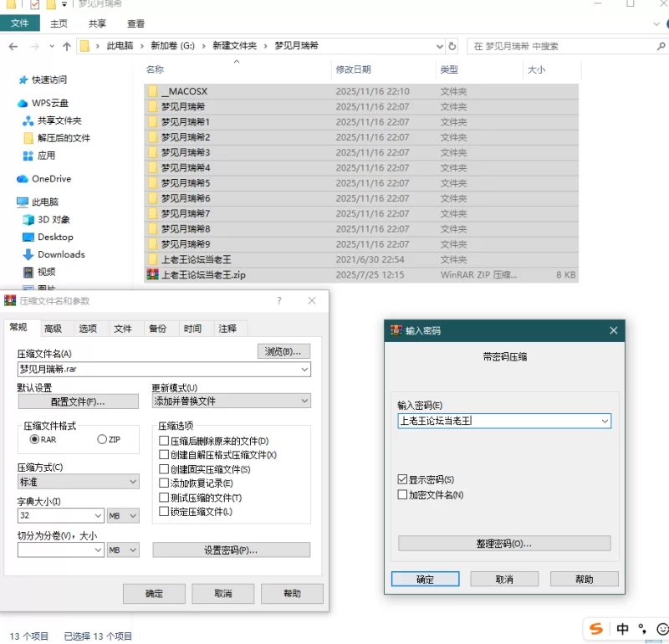This screenshot has height=644, width=669.
Task: Select the ZIP archive format radio button
Action: click(102, 439)
